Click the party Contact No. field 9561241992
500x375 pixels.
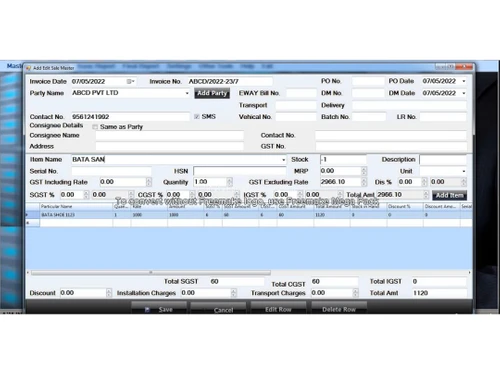[x=130, y=117]
